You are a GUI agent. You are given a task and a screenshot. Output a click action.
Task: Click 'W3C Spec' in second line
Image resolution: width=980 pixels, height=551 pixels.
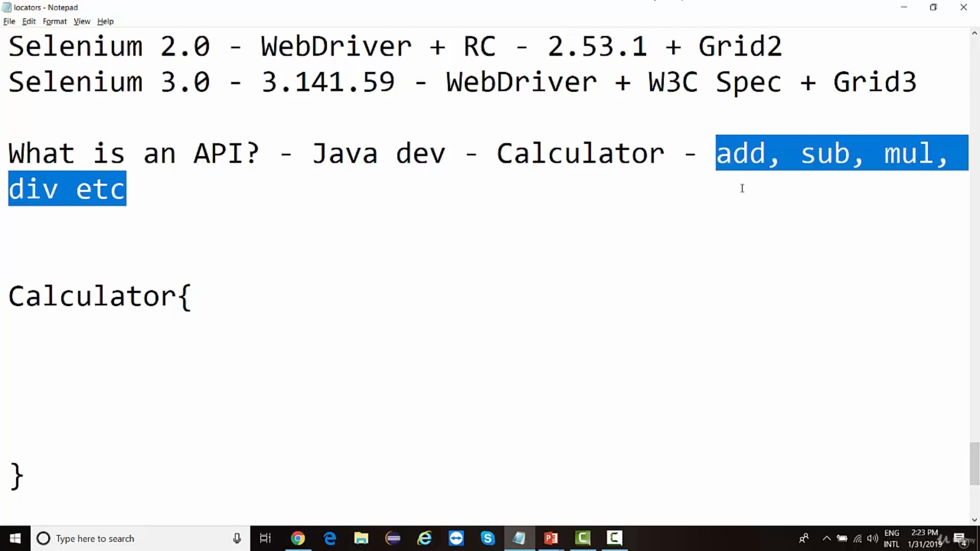[x=715, y=82]
